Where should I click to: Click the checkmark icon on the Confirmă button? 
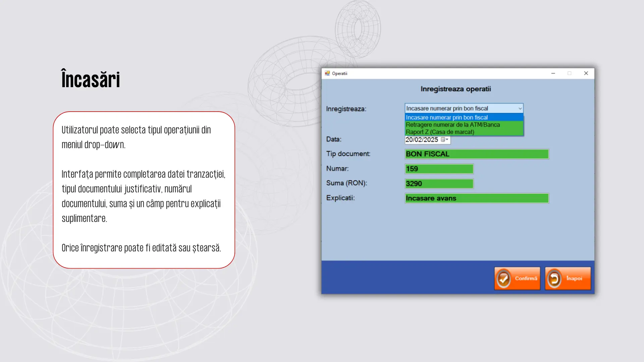(x=503, y=279)
